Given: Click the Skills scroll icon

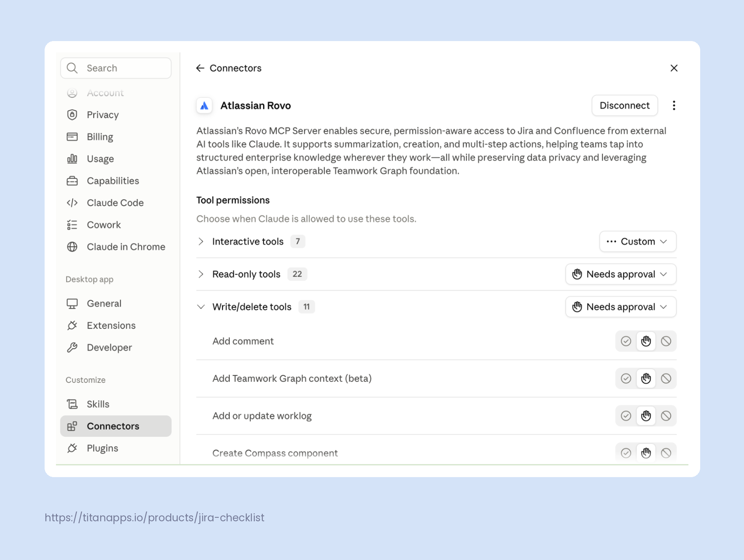Looking at the screenshot, I should (x=72, y=404).
